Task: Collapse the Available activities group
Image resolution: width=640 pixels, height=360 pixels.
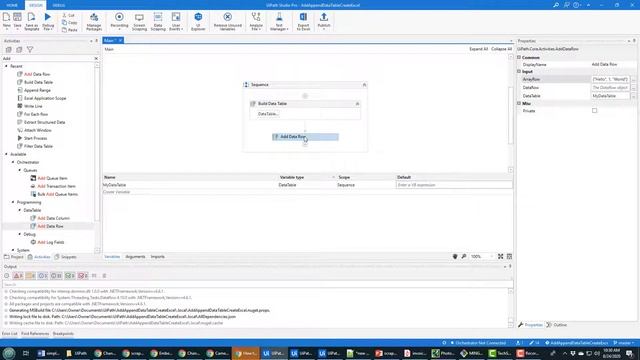Action: [6, 154]
